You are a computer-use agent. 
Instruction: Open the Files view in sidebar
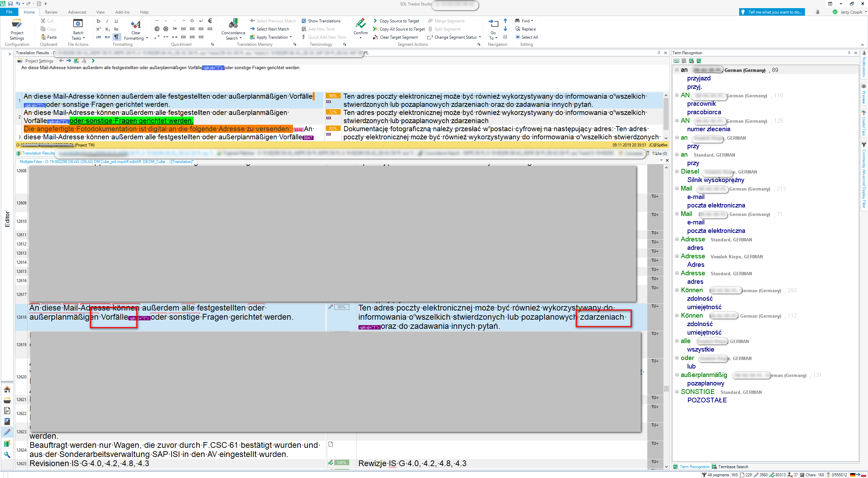(x=7, y=411)
